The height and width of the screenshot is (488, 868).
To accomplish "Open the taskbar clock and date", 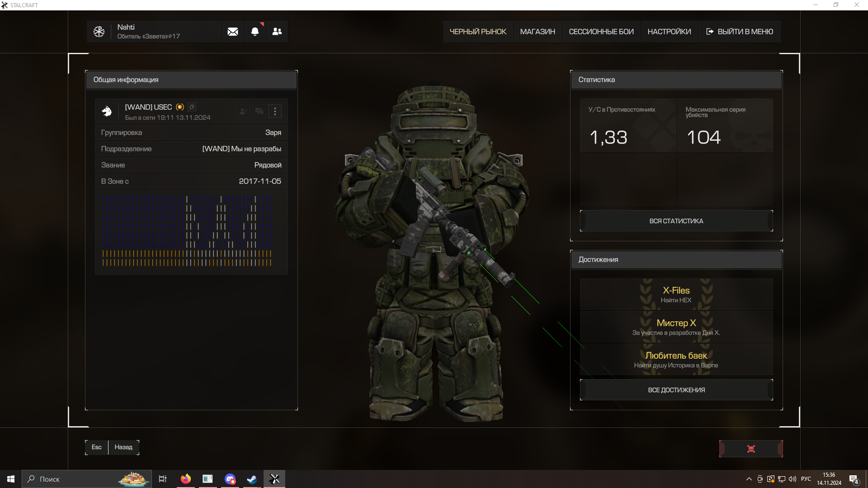I will click(x=829, y=479).
